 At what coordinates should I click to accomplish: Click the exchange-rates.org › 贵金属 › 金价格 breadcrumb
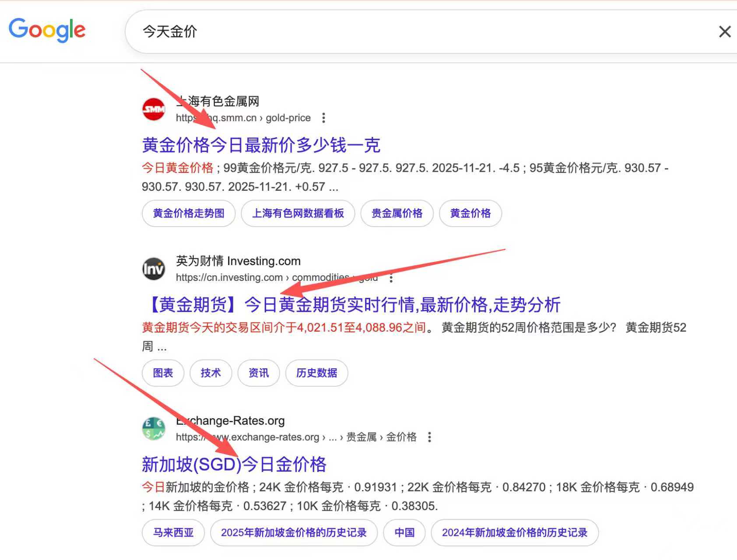pyautogui.click(x=296, y=437)
